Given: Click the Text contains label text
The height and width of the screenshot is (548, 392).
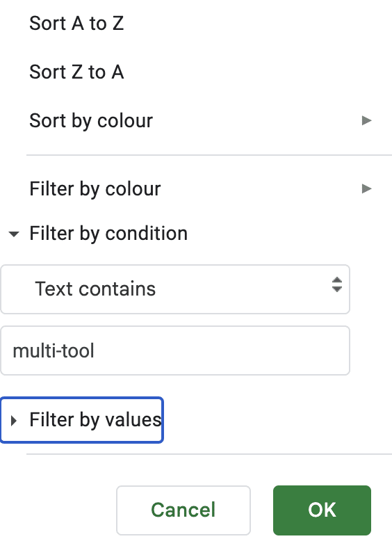Looking at the screenshot, I should [x=95, y=289].
